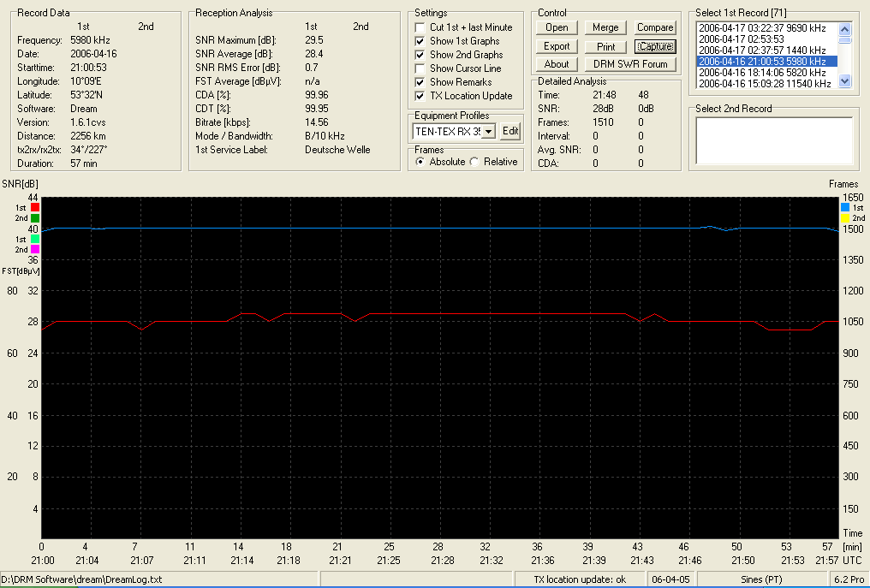
Task: Open the DRM SWR Forum link button
Action: (x=630, y=64)
